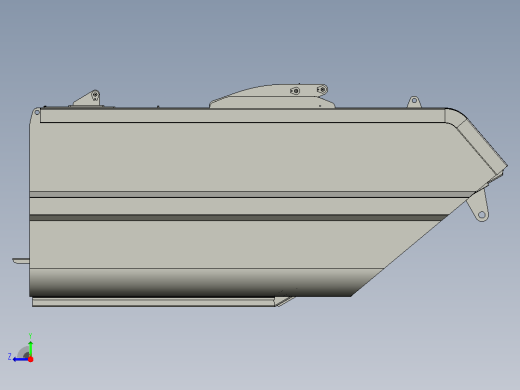520x390 pixels.
Task: Select the gray arc on the axis triad
Action: pyautogui.click(x=23, y=352)
